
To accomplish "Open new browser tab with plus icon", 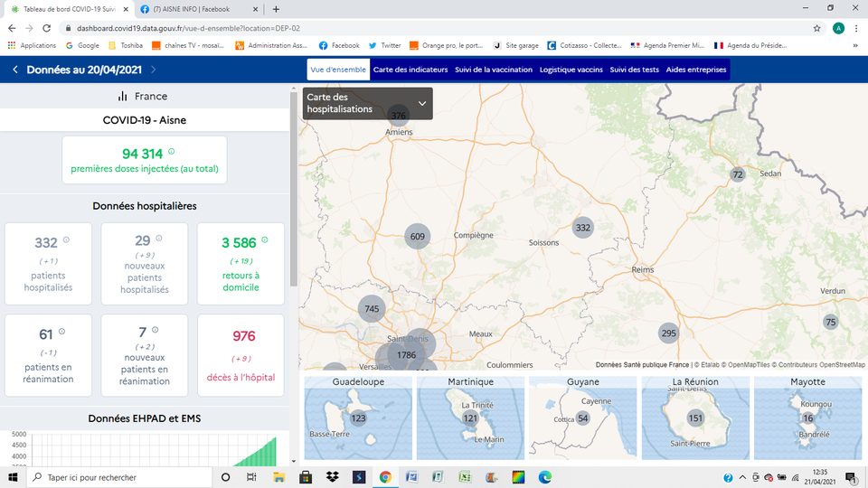I will coord(276,8).
